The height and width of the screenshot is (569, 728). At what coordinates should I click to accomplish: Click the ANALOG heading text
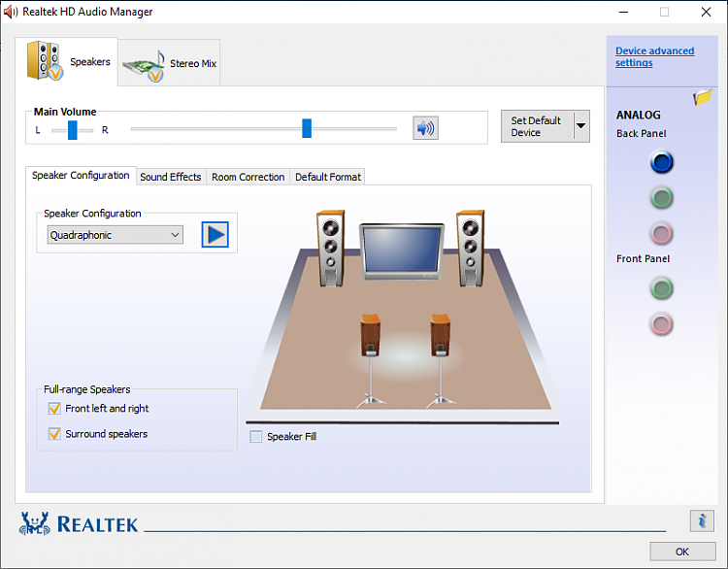click(x=638, y=115)
